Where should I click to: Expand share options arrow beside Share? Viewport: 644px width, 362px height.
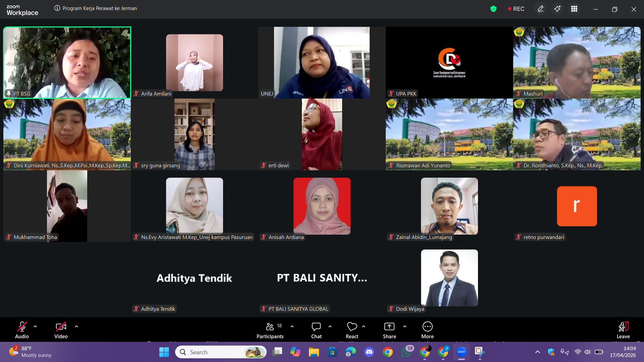[x=405, y=326]
